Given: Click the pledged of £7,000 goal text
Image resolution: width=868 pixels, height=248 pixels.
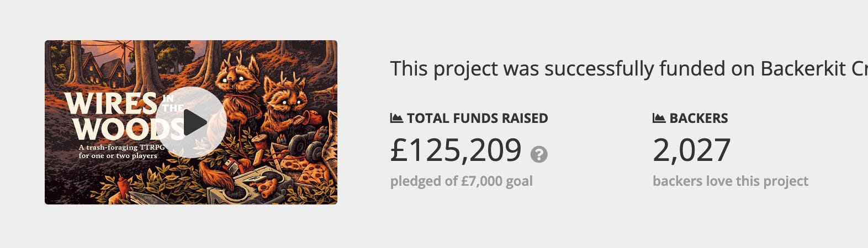Looking at the screenshot, I should tap(461, 181).
